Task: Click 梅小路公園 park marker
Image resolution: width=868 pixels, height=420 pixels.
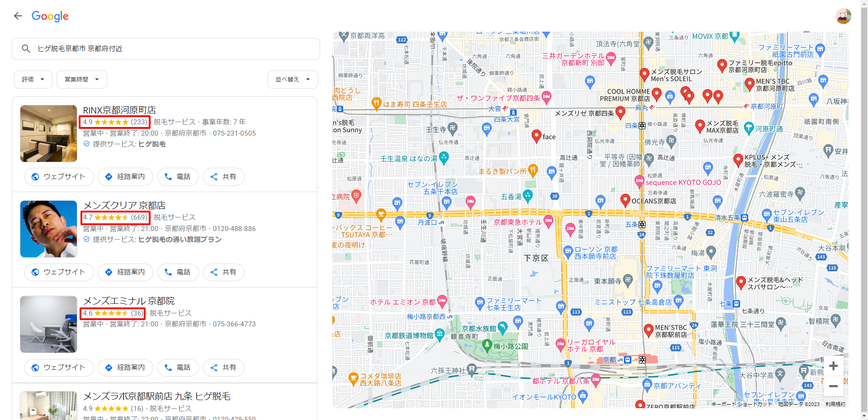Action: click(x=487, y=346)
